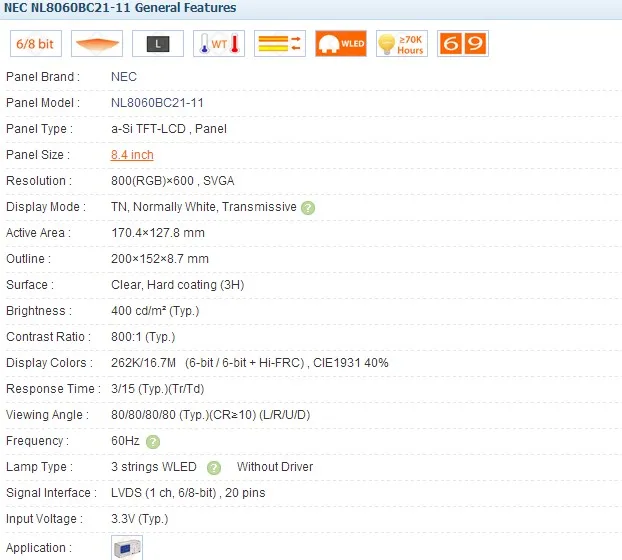This screenshot has height=560, width=622.
Task: Open help icon beside Display Mode
Action: pos(308,208)
